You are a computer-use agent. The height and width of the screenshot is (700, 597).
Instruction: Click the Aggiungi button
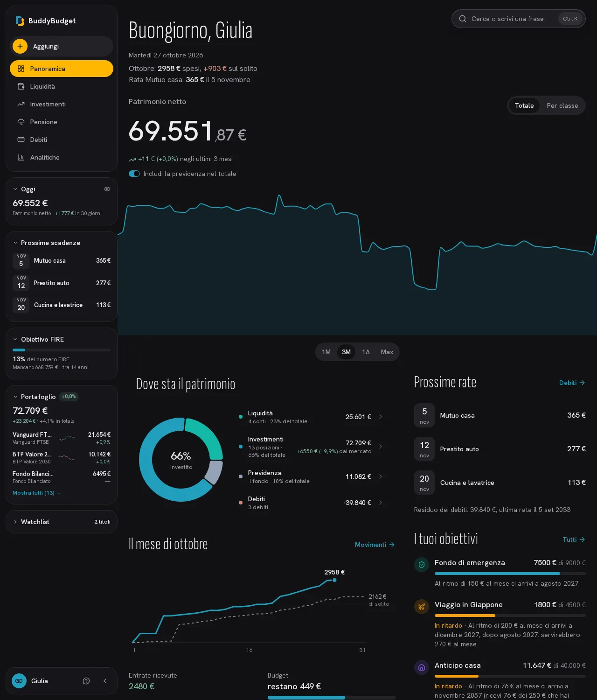[62, 46]
